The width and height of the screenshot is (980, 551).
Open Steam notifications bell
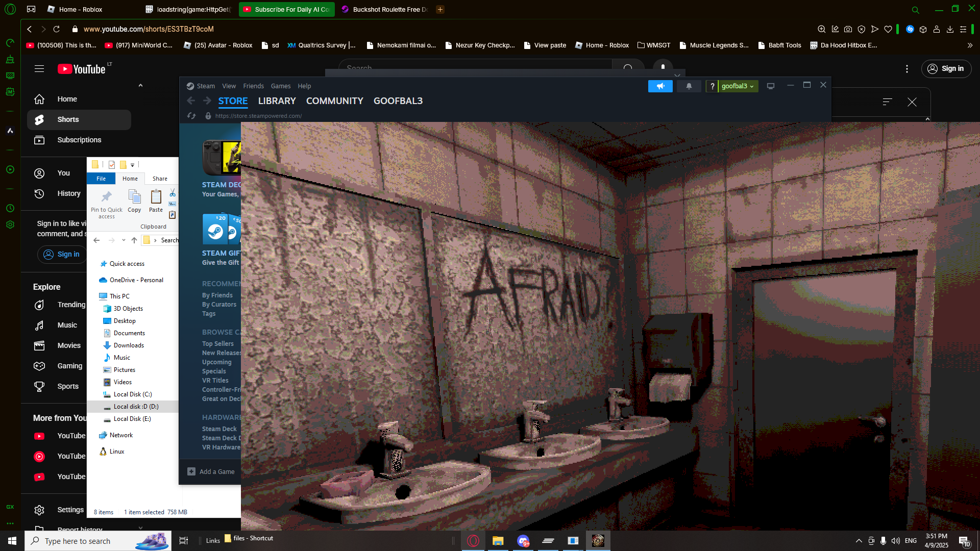(689, 86)
